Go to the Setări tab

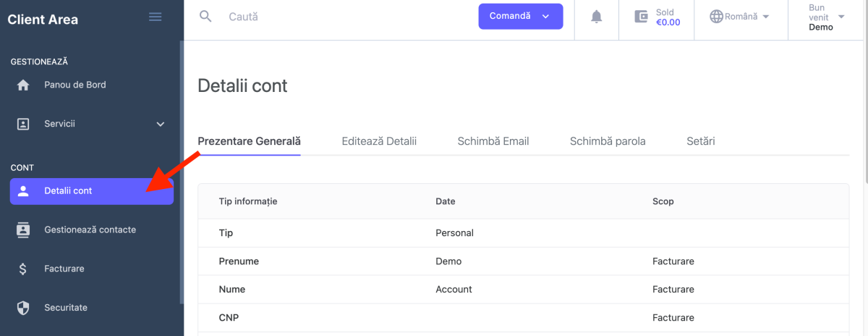click(x=700, y=141)
